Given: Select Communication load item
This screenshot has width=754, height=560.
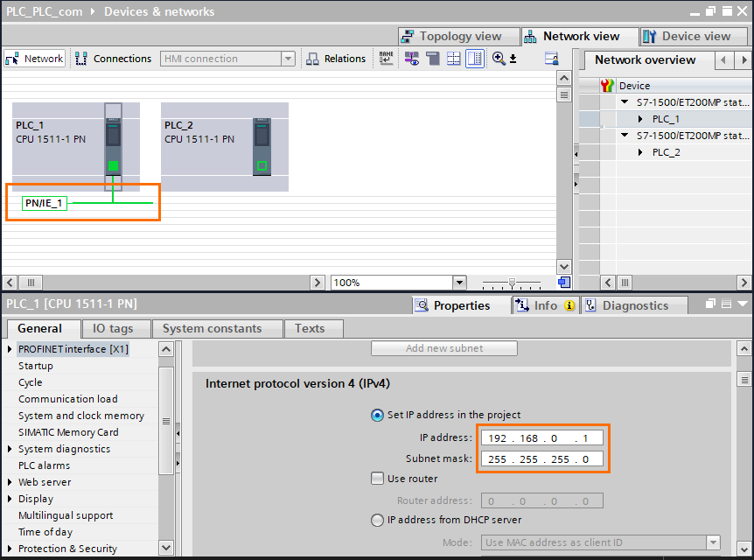Looking at the screenshot, I should pos(68,399).
